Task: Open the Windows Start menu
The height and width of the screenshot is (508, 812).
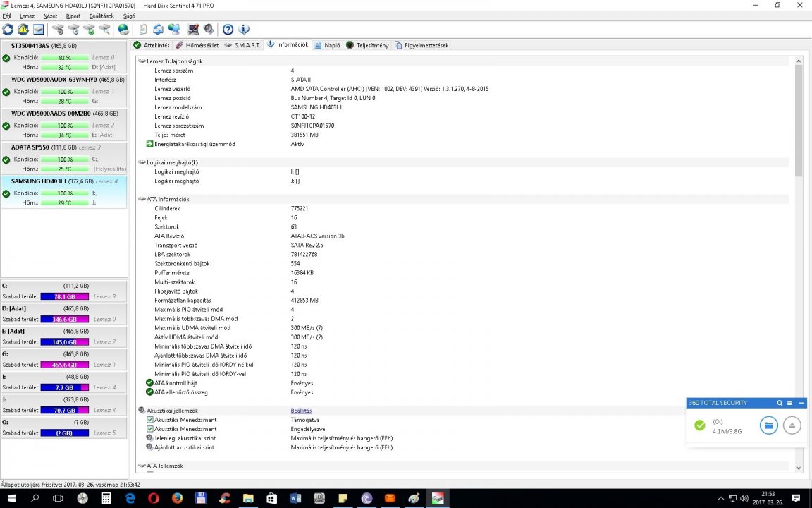Action: [x=11, y=498]
